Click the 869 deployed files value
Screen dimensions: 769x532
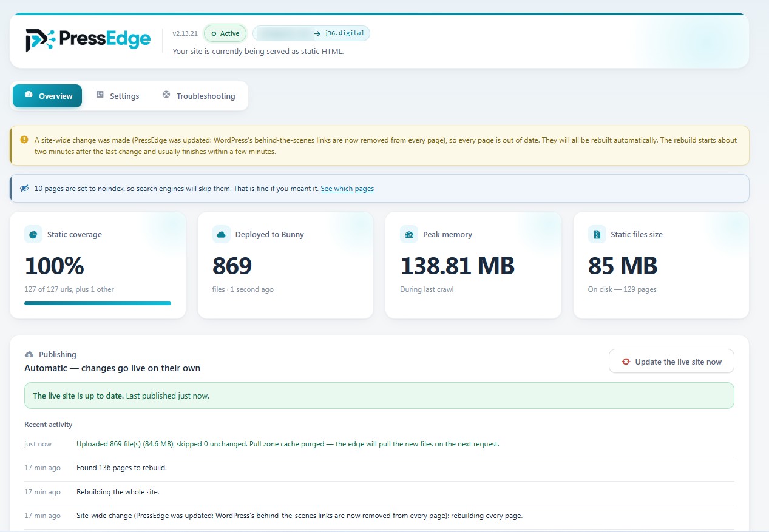pyautogui.click(x=232, y=266)
